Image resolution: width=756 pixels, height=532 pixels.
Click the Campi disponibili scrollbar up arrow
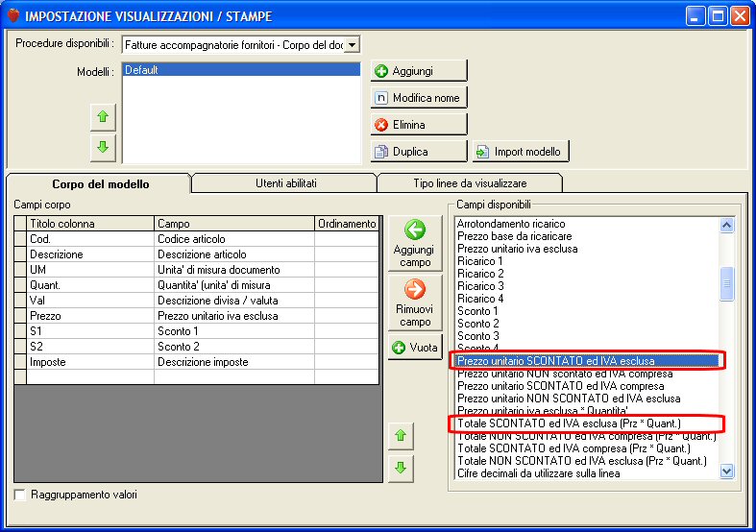click(726, 225)
